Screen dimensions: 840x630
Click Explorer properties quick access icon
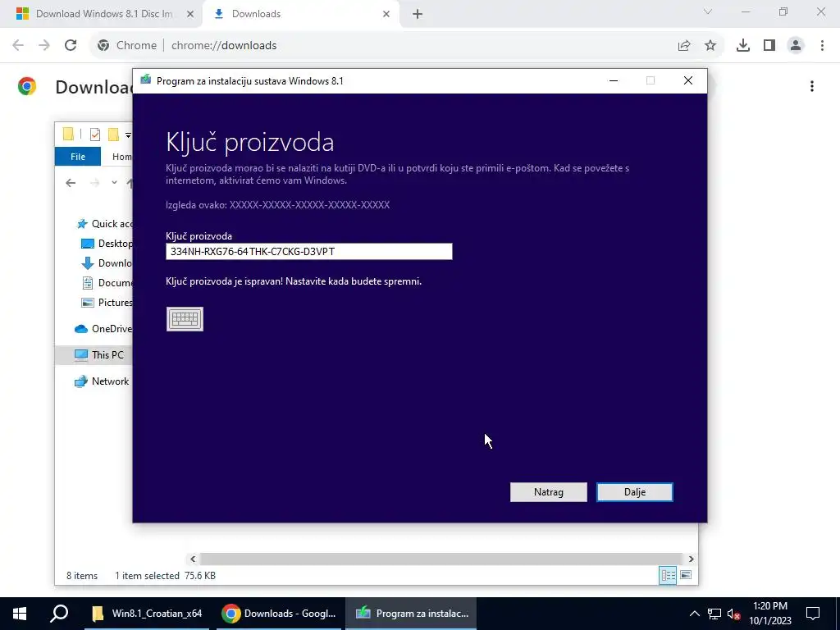click(95, 135)
